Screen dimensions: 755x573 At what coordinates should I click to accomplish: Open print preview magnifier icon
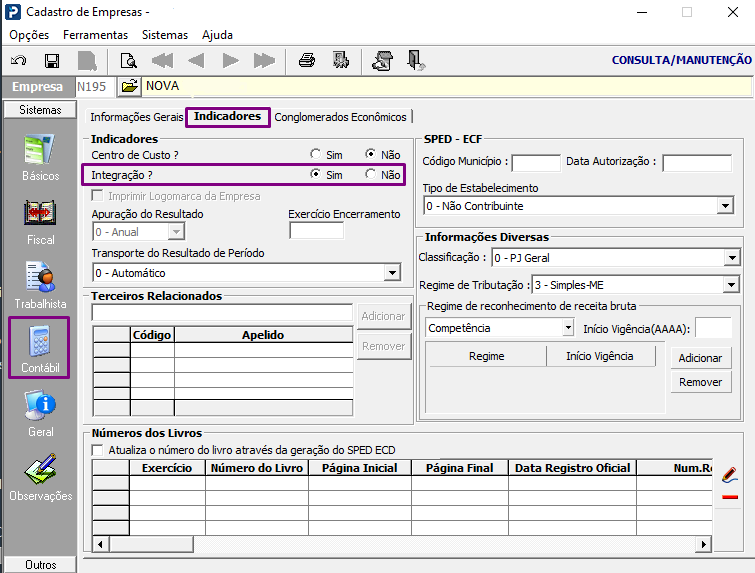pyautogui.click(x=128, y=60)
